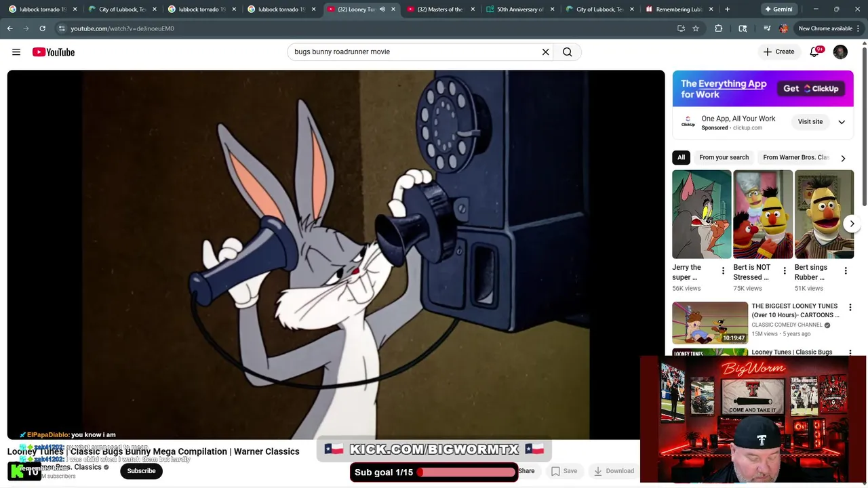
Task: Close the Masters of the tab
Action: tap(473, 9)
